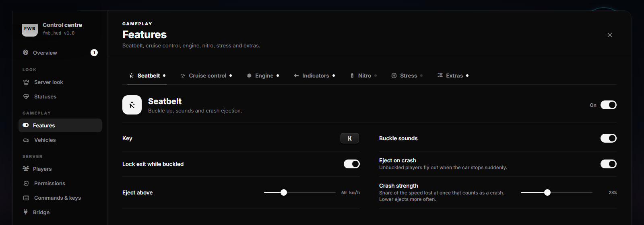Click the Nitro bottle icon
This screenshot has width=644, height=225.
(352, 76)
